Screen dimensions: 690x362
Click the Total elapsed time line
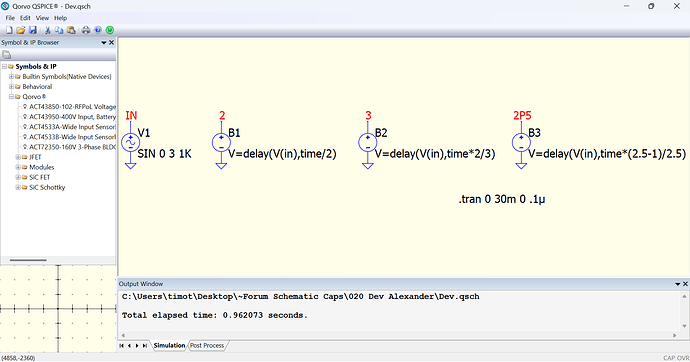click(x=214, y=315)
